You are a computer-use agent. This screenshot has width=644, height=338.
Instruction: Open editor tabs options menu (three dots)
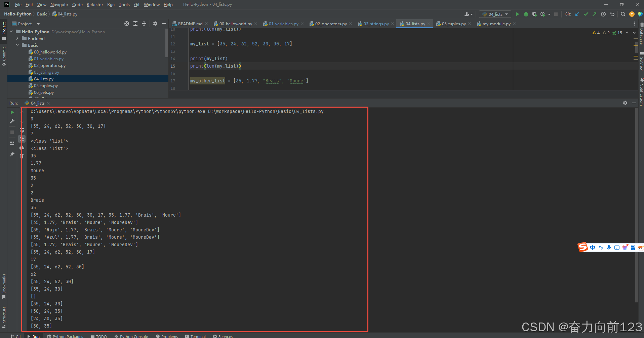coord(634,24)
